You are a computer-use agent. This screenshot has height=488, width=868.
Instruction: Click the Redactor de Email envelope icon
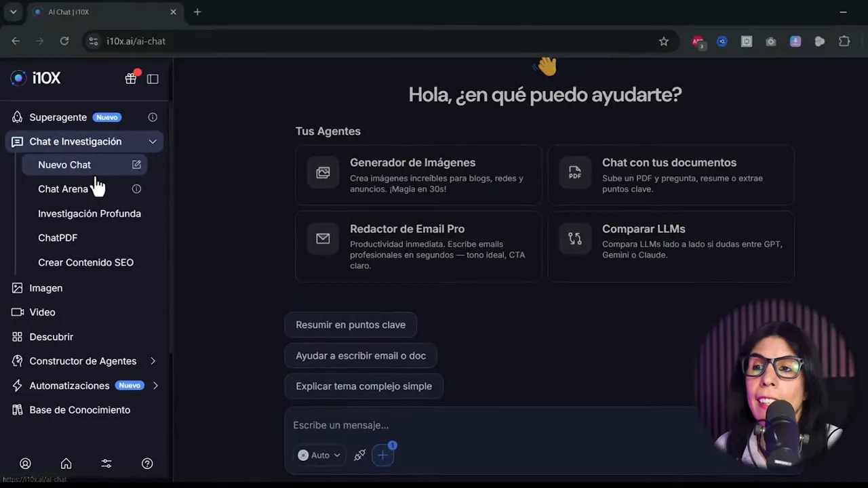pyautogui.click(x=323, y=239)
